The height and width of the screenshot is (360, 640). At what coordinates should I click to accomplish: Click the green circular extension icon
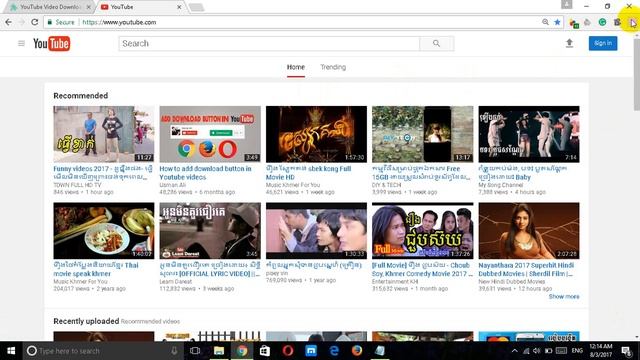(x=602, y=22)
